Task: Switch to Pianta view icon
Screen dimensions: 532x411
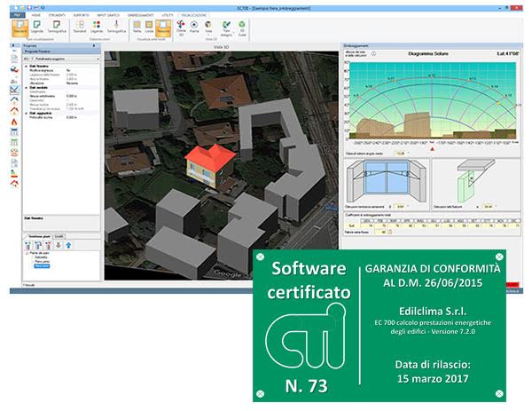Action: point(194,28)
